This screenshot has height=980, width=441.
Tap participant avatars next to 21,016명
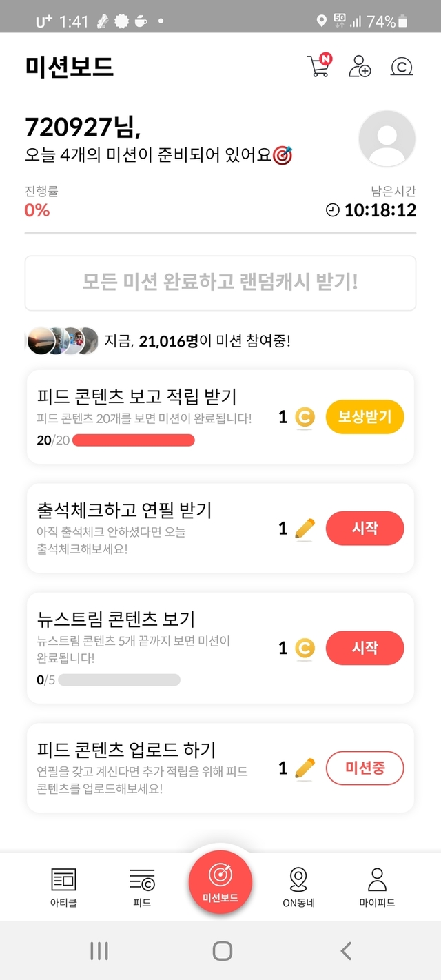[x=62, y=340]
